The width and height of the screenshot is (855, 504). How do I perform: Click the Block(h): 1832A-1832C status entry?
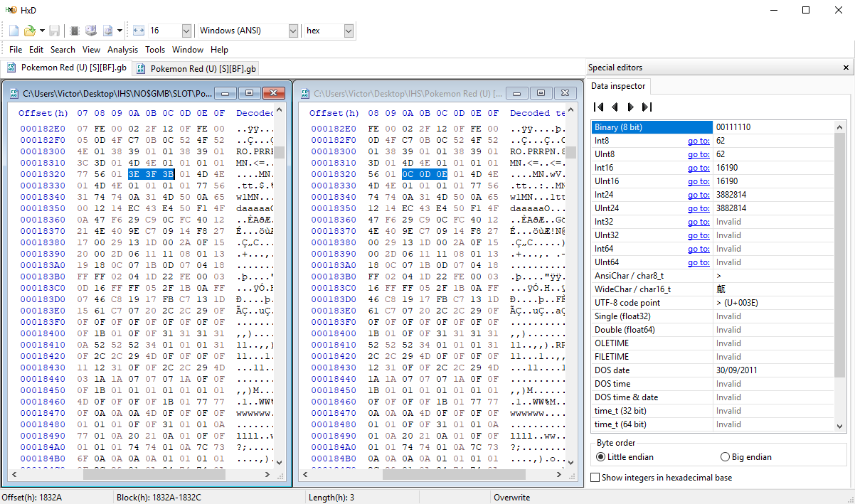(159, 498)
